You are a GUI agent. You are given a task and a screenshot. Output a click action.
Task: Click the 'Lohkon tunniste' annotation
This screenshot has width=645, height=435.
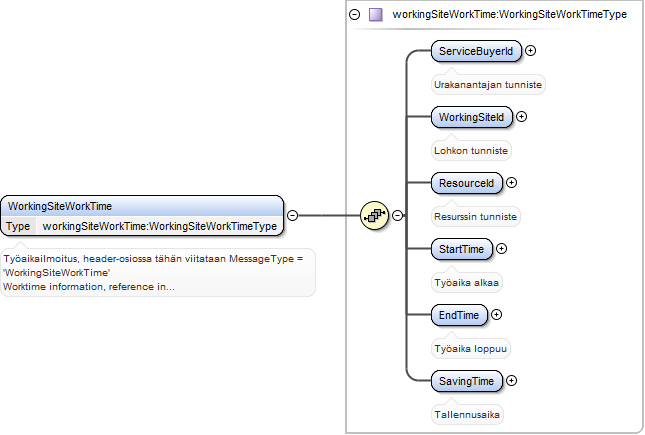(471, 151)
